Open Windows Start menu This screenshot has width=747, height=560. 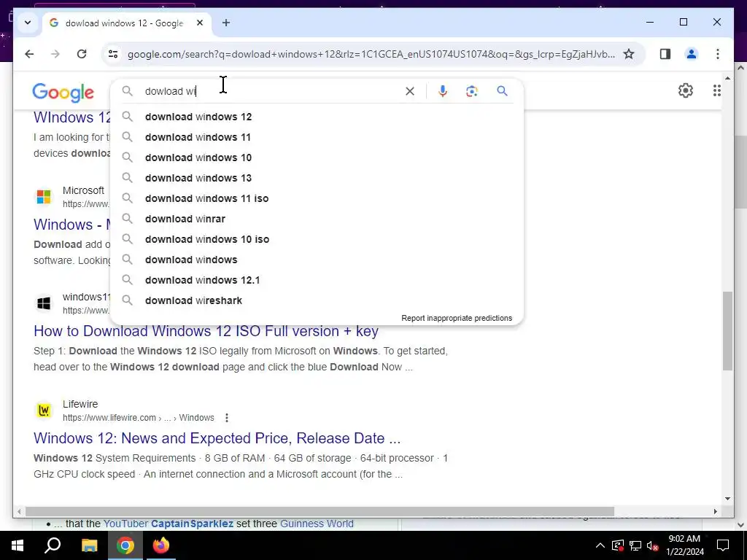point(18,545)
